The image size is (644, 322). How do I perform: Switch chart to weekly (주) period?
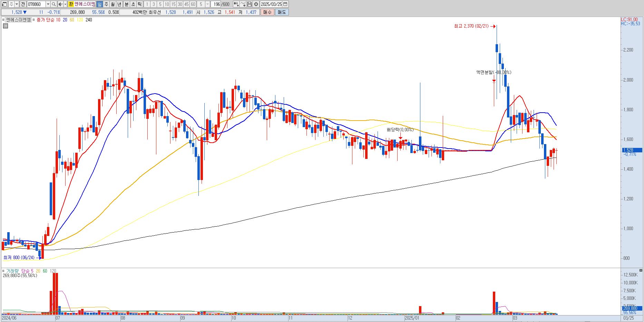(106, 4)
